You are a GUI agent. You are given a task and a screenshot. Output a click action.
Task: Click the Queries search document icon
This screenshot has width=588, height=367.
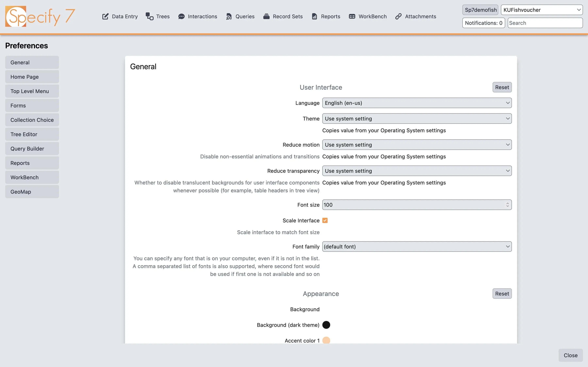229,16
